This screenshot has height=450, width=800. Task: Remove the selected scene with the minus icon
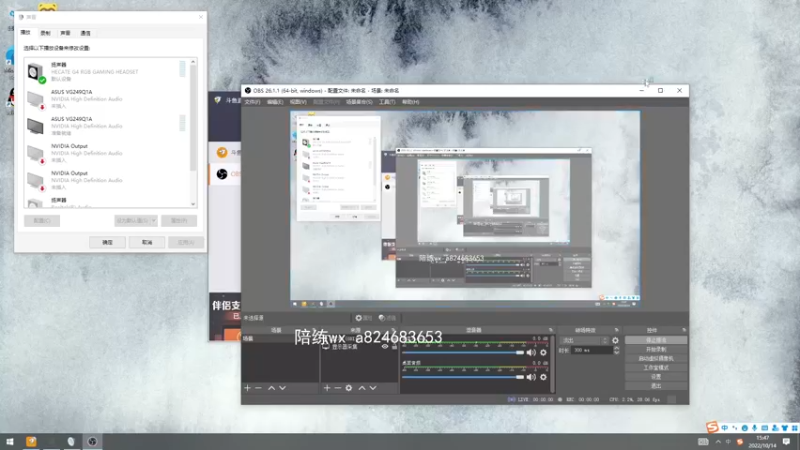258,388
